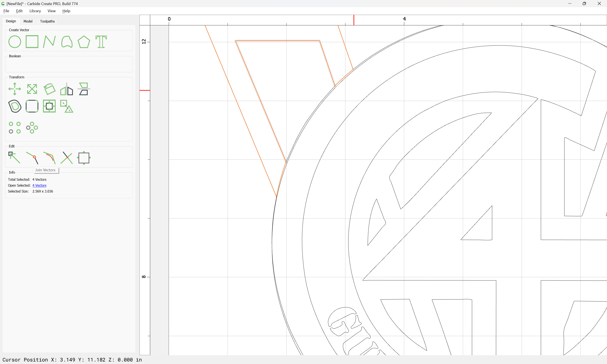Screen dimensions: 607x364
Task: Open the Scale transform tool
Action: (x=32, y=89)
